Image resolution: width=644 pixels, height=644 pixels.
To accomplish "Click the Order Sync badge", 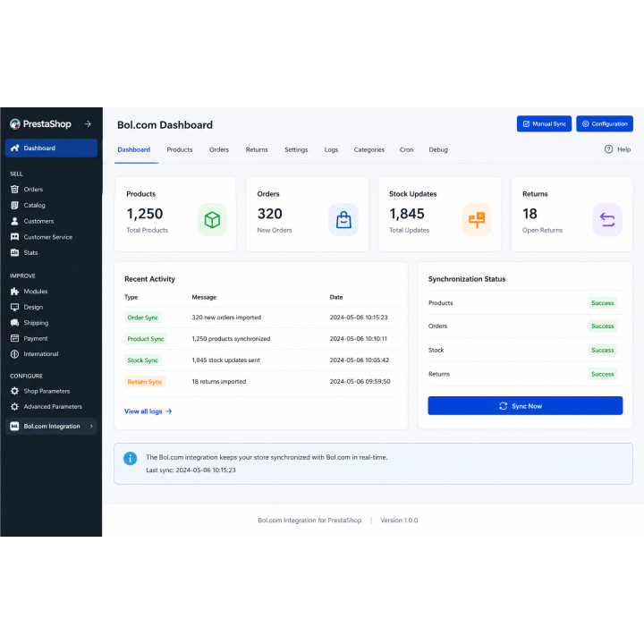I will click(142, 318).
